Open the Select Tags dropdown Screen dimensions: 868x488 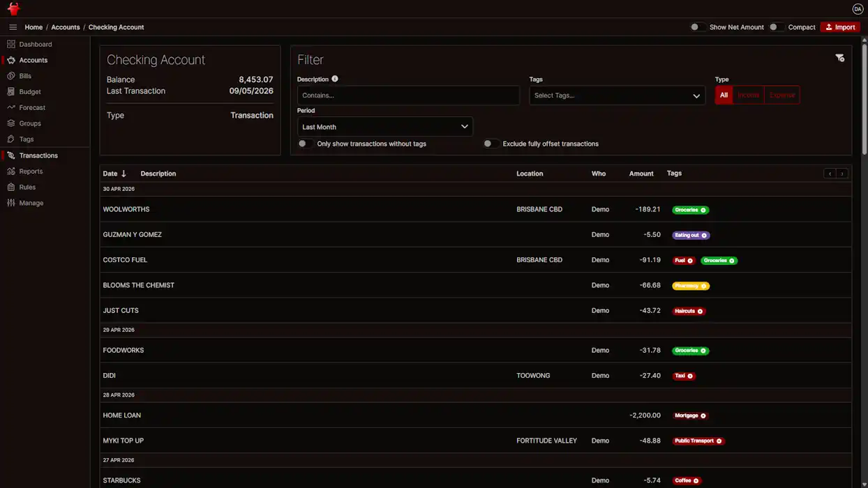(617, 96)
